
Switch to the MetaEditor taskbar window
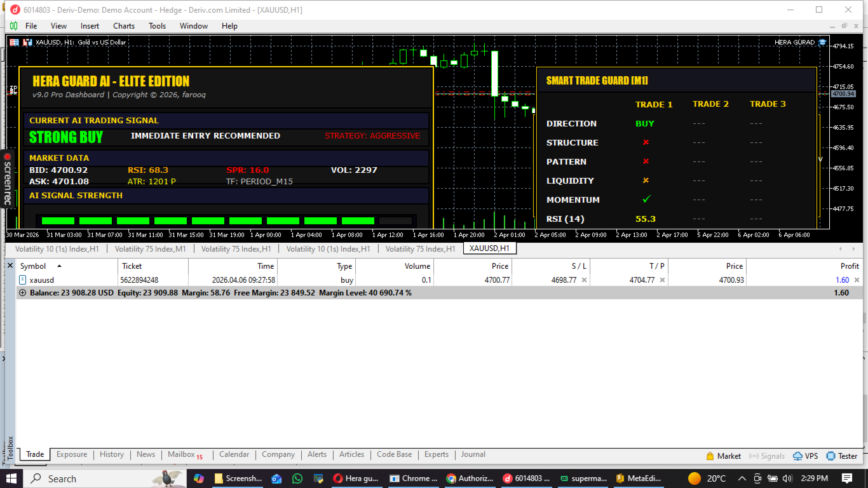coord(638,478)
